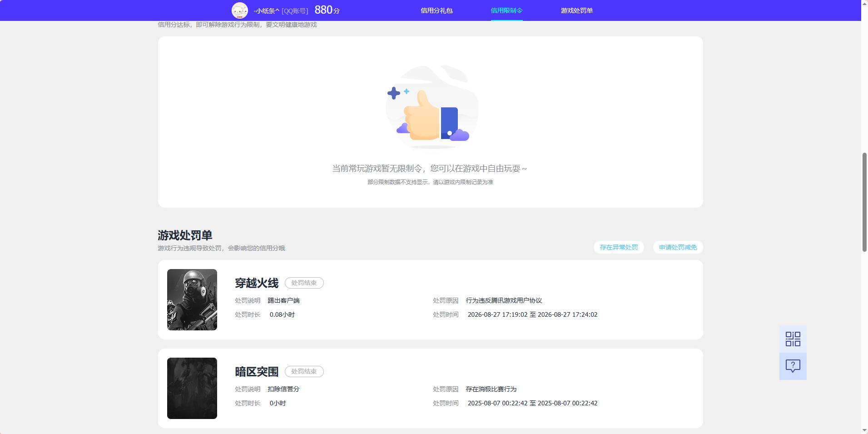This screenshot has height=434, width=868.
Task: Open the 暗区突围 game thumbnail
Action: coord(192,388)
